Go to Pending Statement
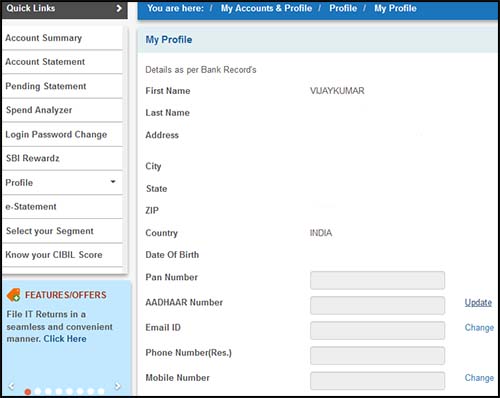The width and height of the screenshot is (500, 398). click(x=46, y=86)
